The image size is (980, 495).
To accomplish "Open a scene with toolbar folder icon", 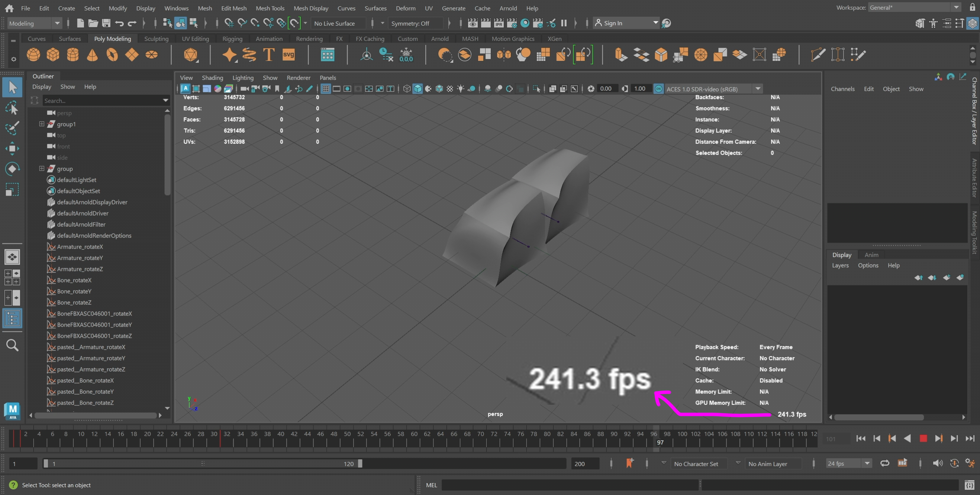I will pos(93,23).
